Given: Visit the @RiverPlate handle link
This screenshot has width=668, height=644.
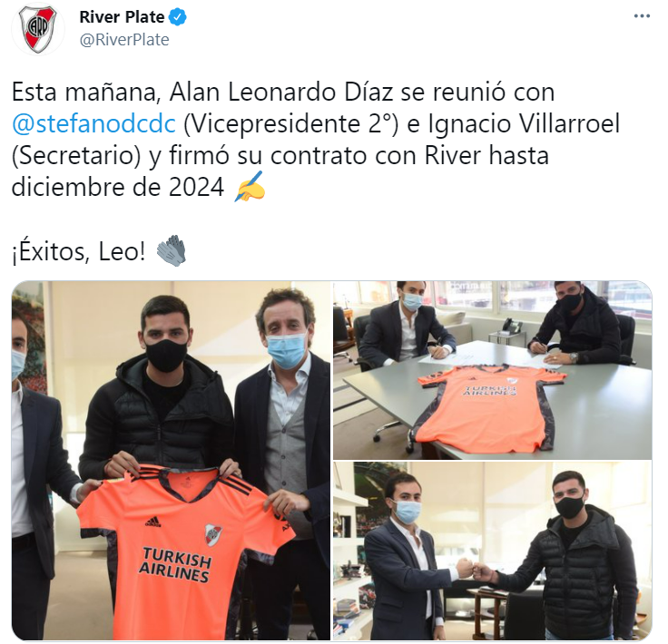Looking at the screenshot, I should 124,40.
